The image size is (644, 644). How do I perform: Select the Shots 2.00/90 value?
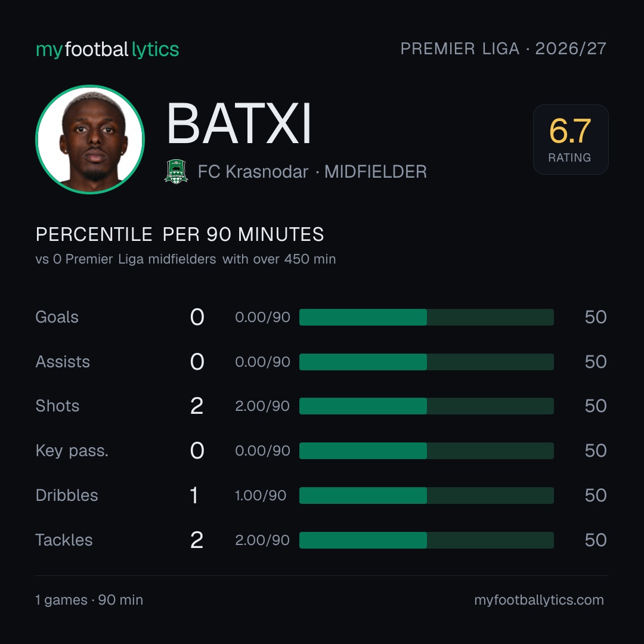click(x=262, y=406)
